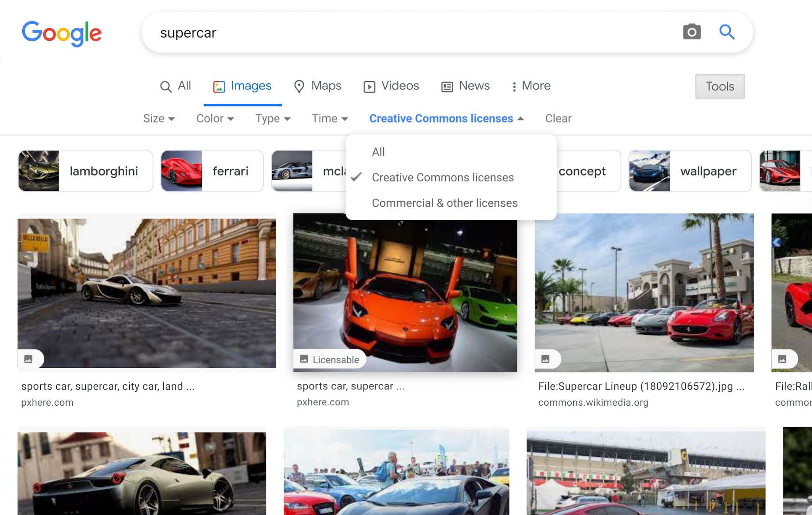Open commons.wikimedia.org source link
Screen dimensions: 812x515
(593, 402)
